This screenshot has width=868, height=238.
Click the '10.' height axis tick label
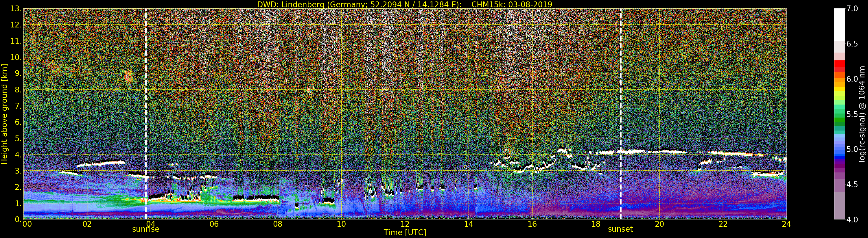16,57
